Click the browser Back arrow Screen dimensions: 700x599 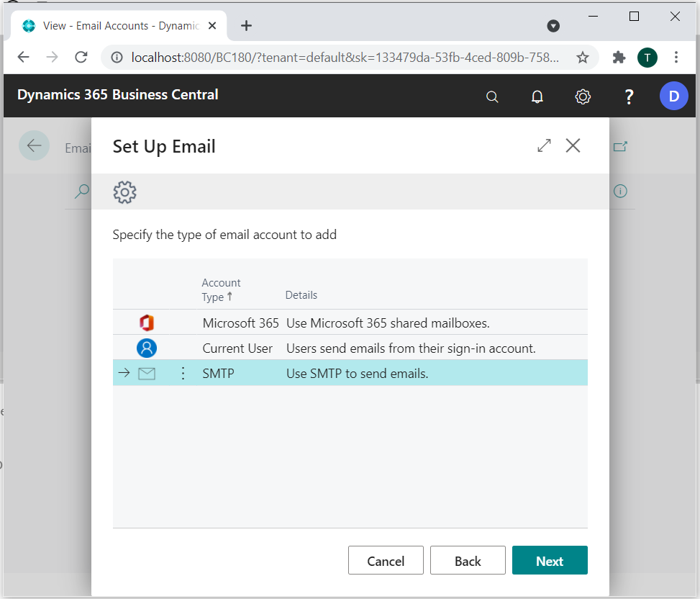pos(23,57)
